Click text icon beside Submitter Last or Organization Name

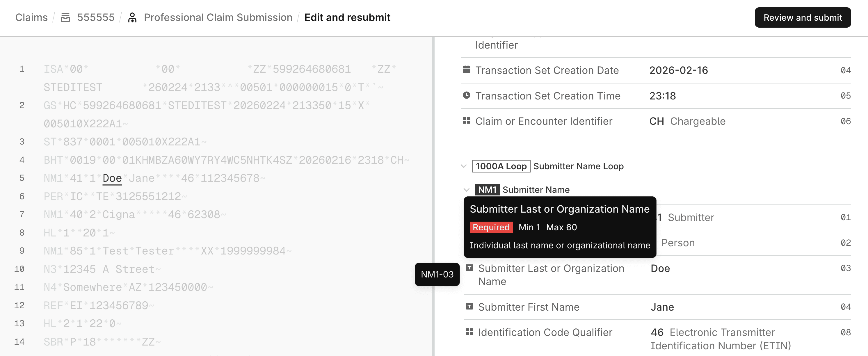click(x=469, y=268)
